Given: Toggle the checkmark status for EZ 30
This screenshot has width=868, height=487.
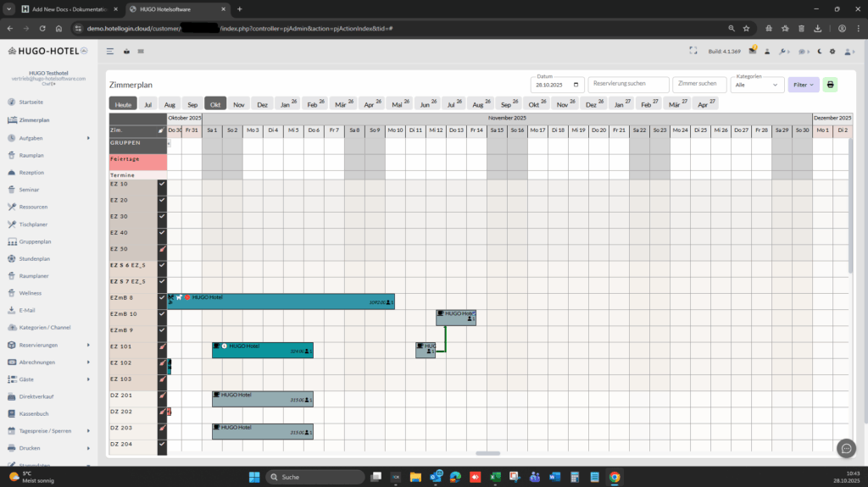Looking at the screenshot, I should (x=162, y=216).
